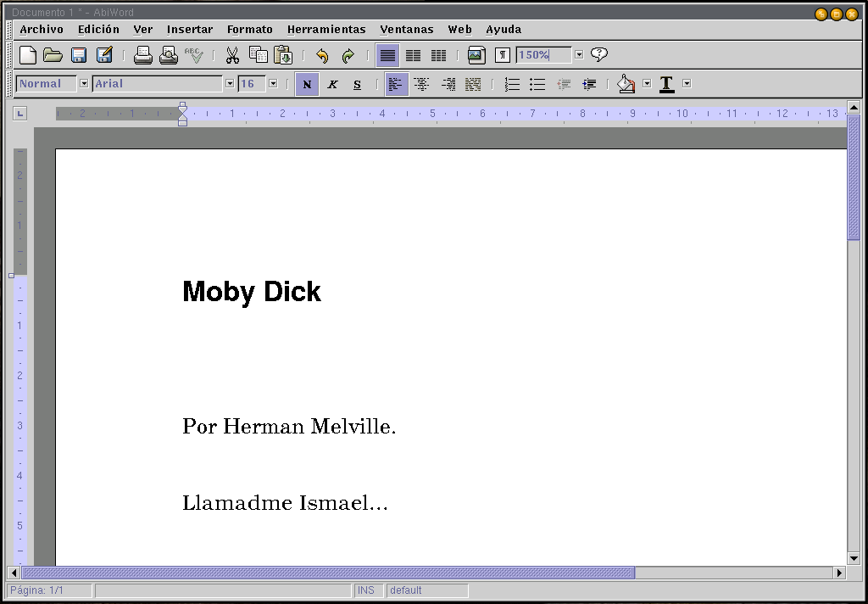This screenshot has height=604, width=868.
Task: Copy selection with the copy icon
Action: tap(258, 55)
